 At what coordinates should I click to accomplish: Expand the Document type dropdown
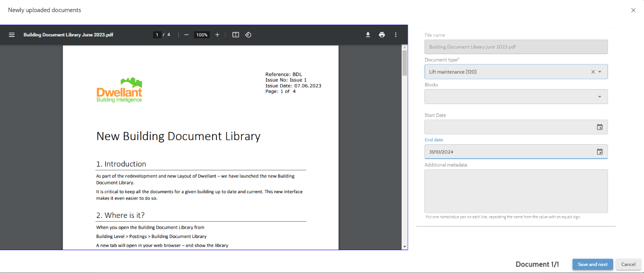[600, 72]
